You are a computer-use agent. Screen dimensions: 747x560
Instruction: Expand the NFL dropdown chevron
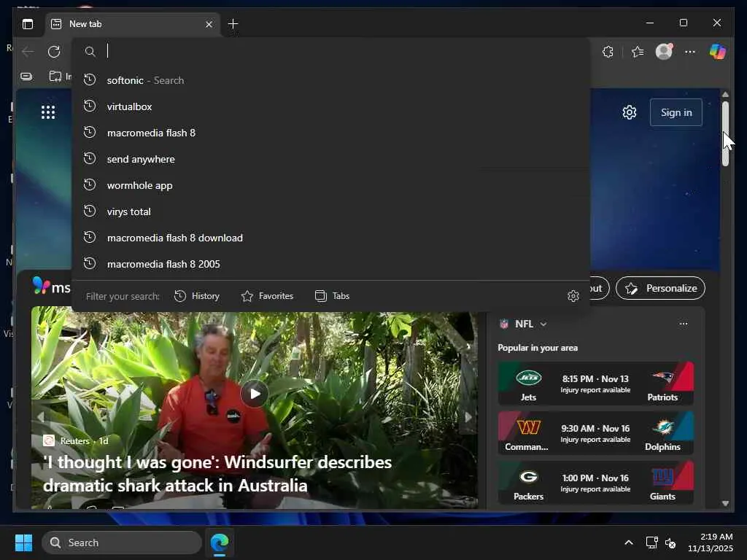point(543,324)
